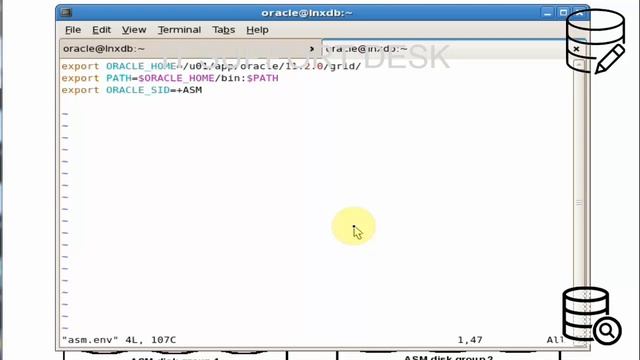Image resolution: width=640 pixels, height=360 pixels.
Task: Open the Tabs menu
Action: (x=224, y=30)
